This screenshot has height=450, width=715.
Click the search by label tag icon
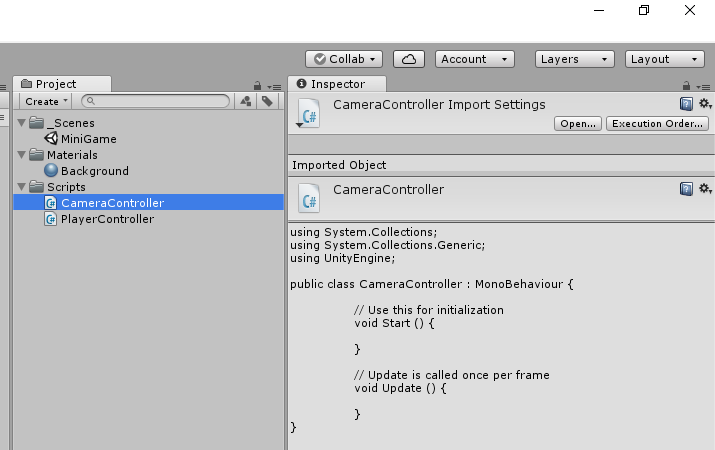pos(267,101)
